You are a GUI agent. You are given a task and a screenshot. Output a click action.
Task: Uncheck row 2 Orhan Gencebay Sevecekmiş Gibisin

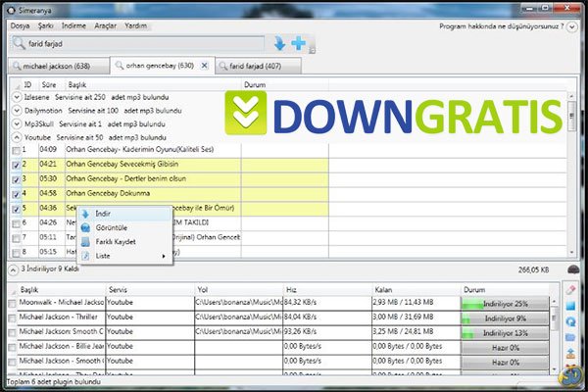[16, 165]
